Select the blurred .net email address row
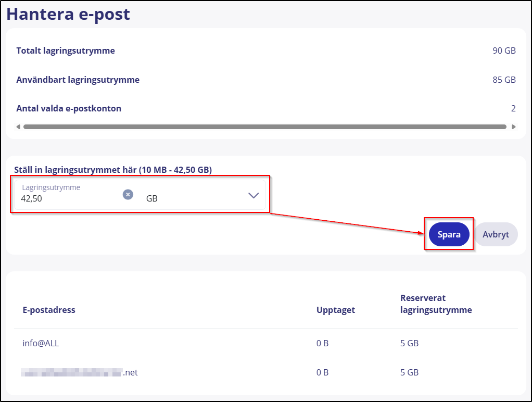Screen dimensions: 532x402 pos(78,372)
